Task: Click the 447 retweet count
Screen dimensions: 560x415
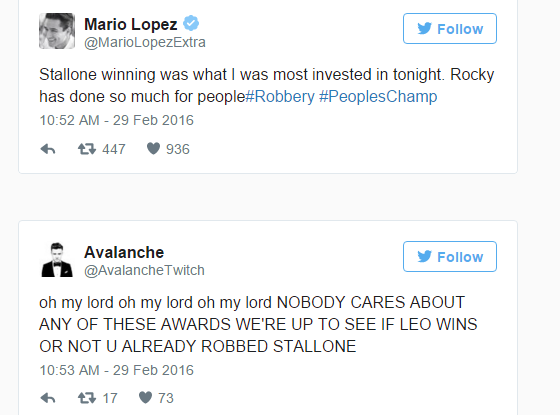Action: click(114, 149)
